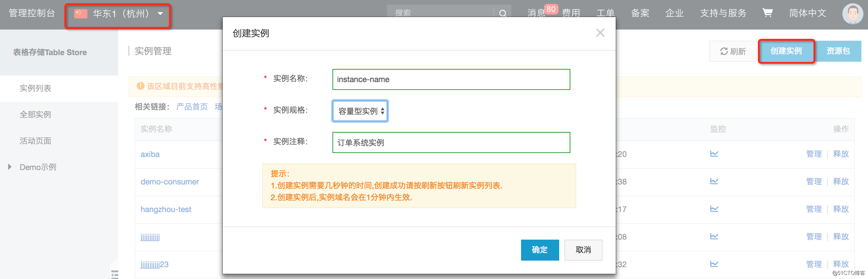The image size is (868, 279).
Task: Click 管理 for the demo-consumer row
Action: pos(814,182)
